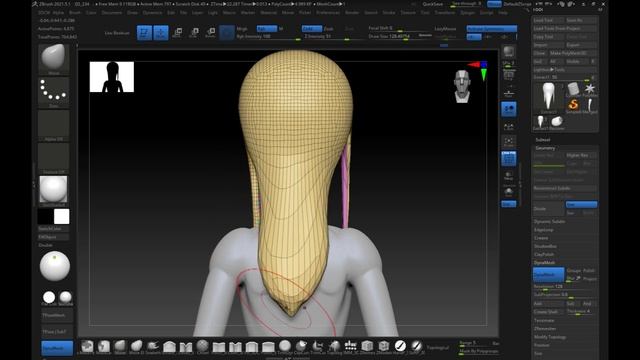Viewport: 640px width, 360px height.
Task: Click the Load Tool button
Action: [549, 20]
